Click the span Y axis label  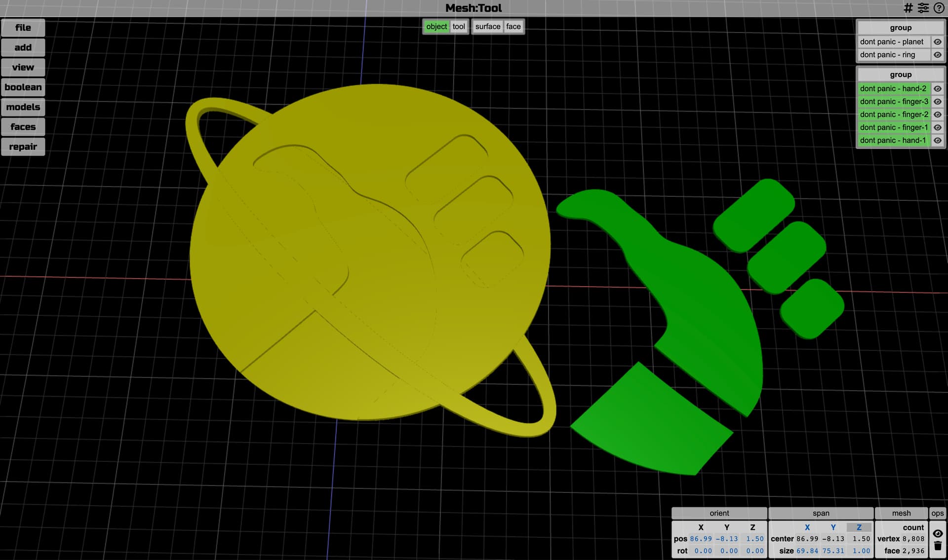[x=833, y=527]
